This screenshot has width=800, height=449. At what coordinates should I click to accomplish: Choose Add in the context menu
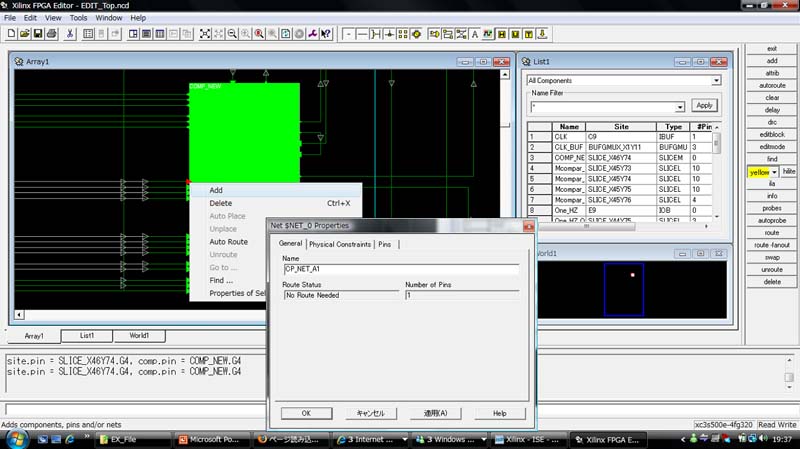click(x=276, y=190)
